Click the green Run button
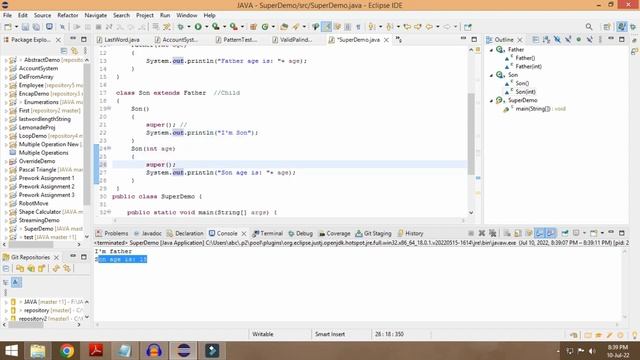 tap(198, 27)
